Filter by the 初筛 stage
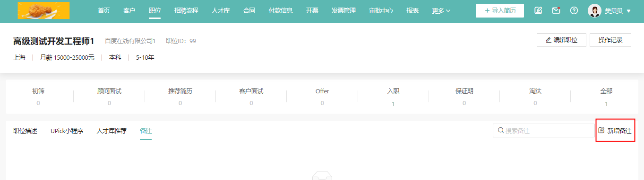The image size is (644, 180). pyautogui.click(x=38, y=96)
